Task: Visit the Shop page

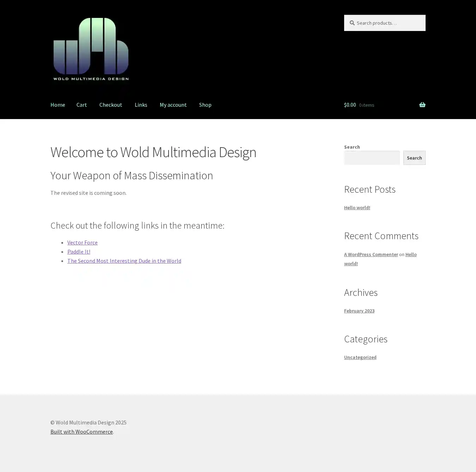Action: pos(205,105)
